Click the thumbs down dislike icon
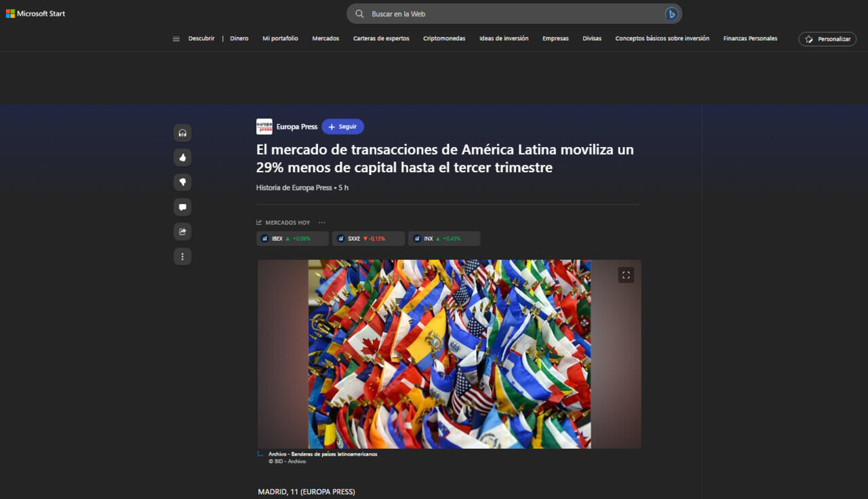Screen dimensions: 868x499 [182, 182]
